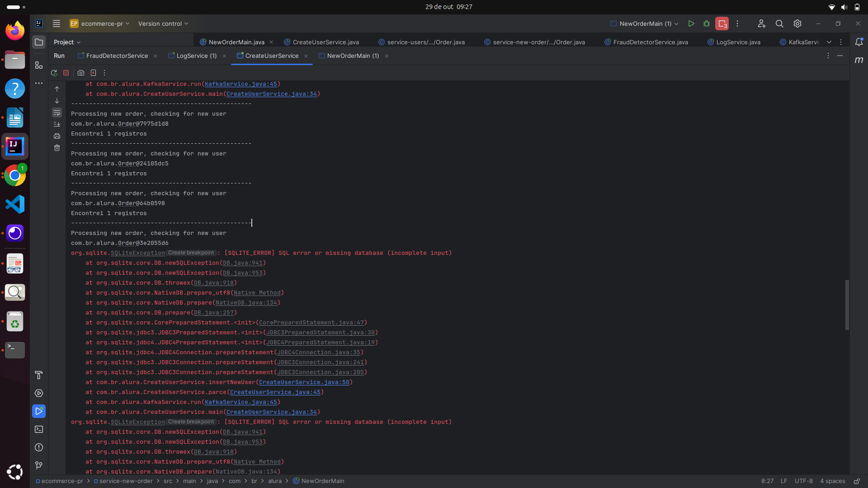Screen dimensions: 868x488
Task: Open Search Everywhere magnifier icon
Action: point(779,23)
